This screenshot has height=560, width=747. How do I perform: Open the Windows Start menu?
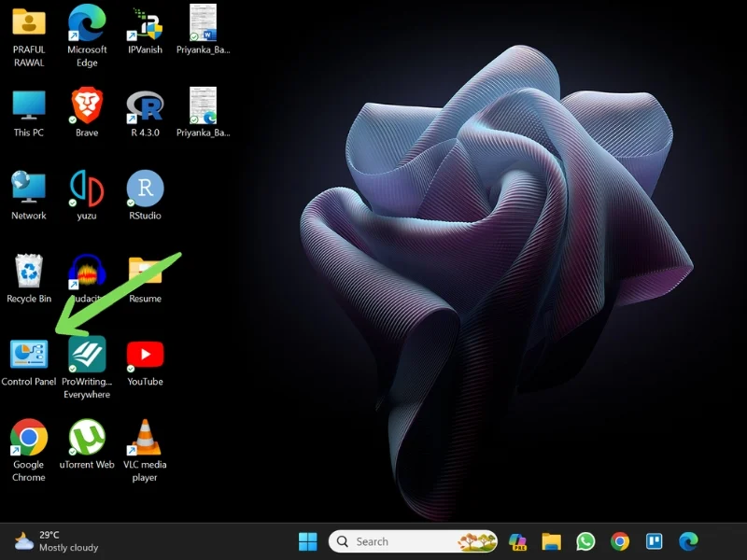pos(307,541)
